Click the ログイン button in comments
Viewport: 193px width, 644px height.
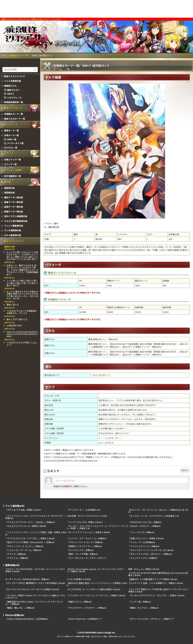(185, 470)
